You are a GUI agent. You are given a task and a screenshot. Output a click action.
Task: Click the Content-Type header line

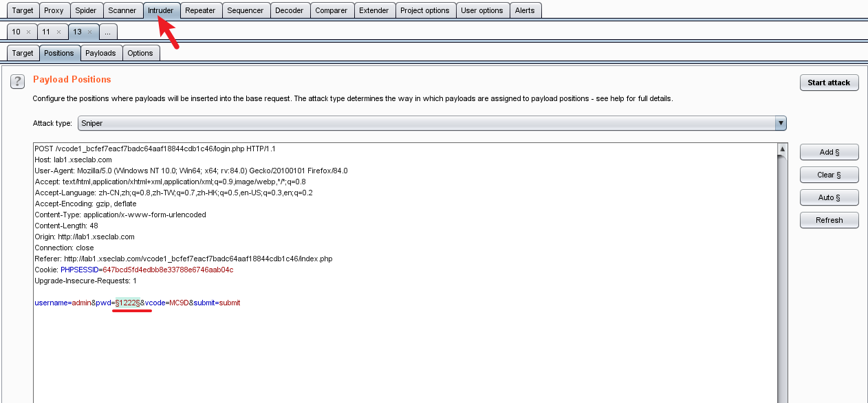click(120, 215)
